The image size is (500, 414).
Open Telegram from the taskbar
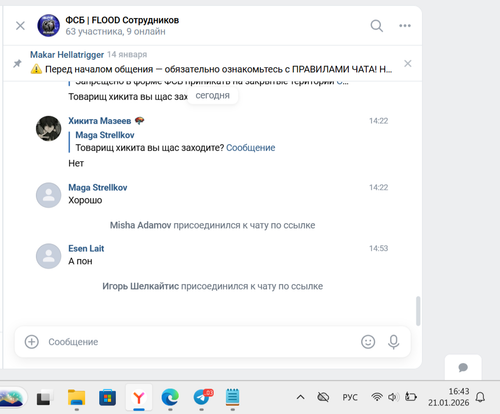202,397
